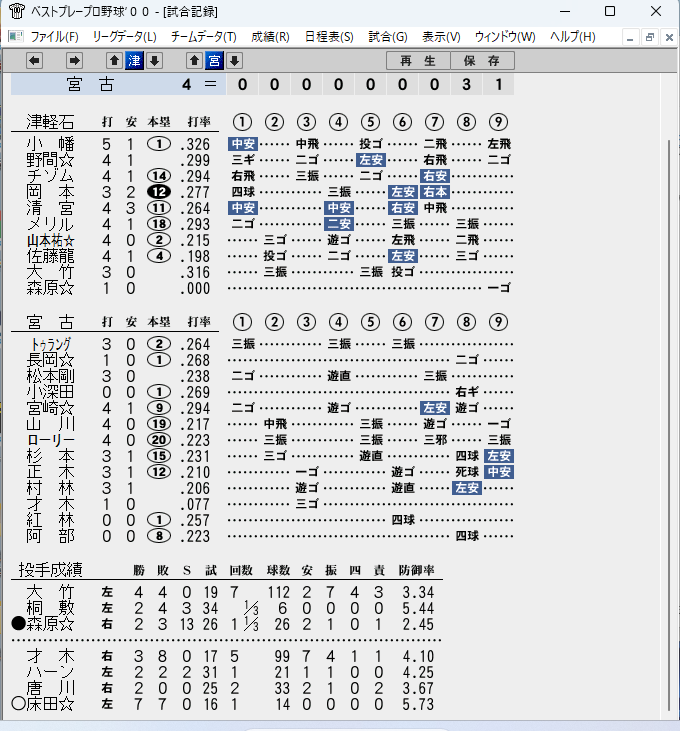The width and height of the screenshot is (680, 731).
Task: Click ローリー's home run count circle 20
Action: pyautogui.click(x=159, y=440)
